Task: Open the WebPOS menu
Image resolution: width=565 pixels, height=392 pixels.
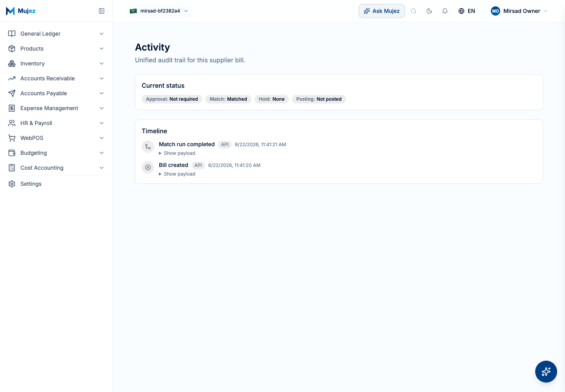Action: 56,138
